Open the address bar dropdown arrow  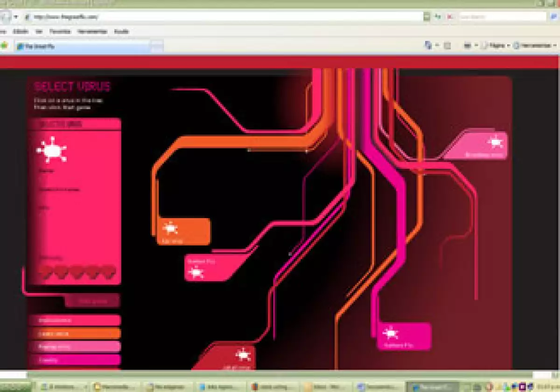[427, 17]
